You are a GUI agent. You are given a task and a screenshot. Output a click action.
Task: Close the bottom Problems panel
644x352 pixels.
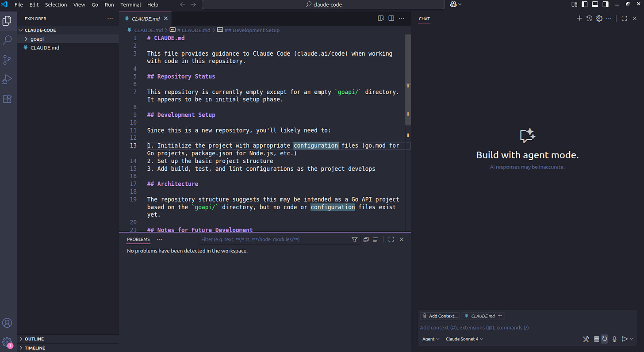click(402, 239)
